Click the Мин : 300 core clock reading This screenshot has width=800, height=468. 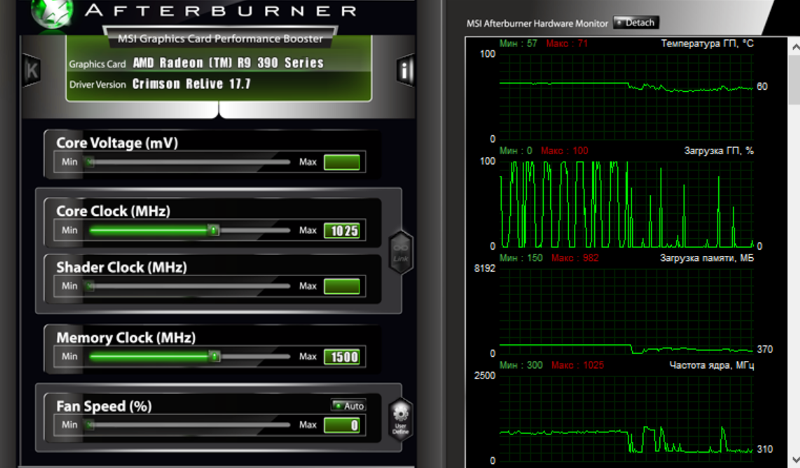pyautogui.click(x=521, y=365)
